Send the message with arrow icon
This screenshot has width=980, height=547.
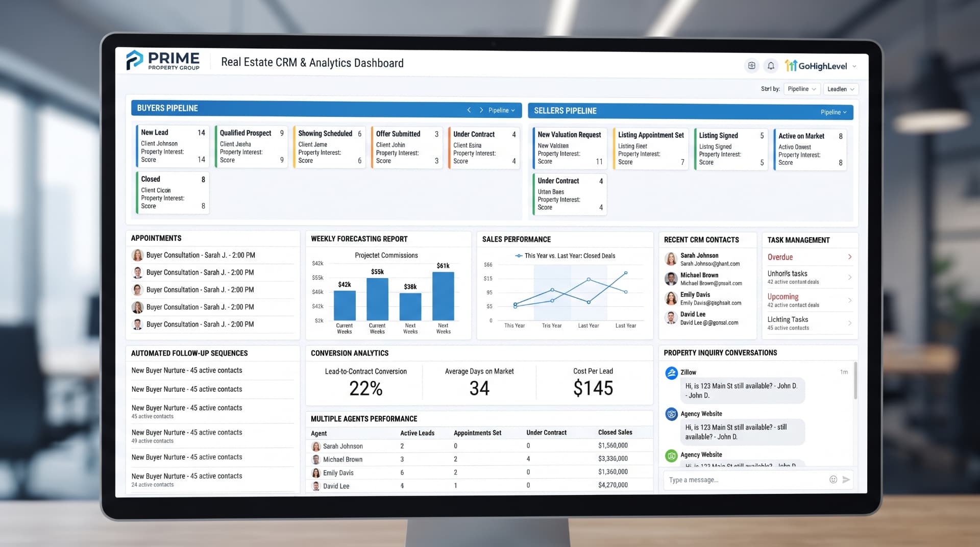click(846, 479)
